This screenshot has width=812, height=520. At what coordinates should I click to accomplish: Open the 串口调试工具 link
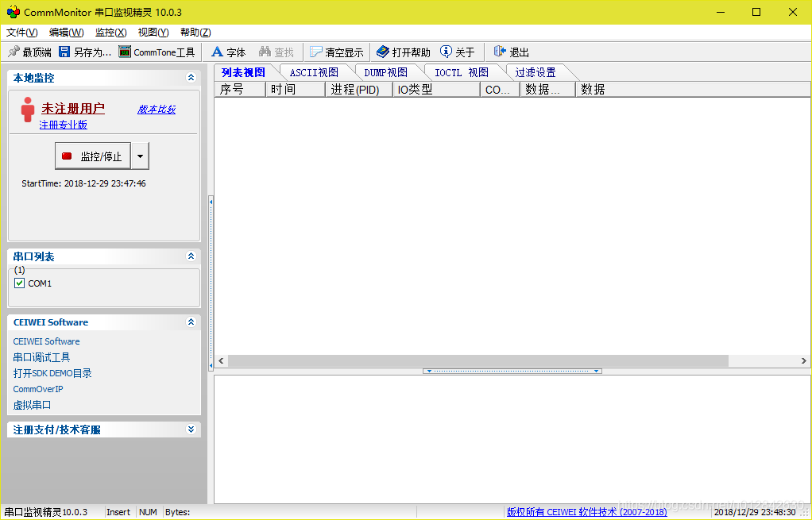pyautogui.click(x=41, y=357)
